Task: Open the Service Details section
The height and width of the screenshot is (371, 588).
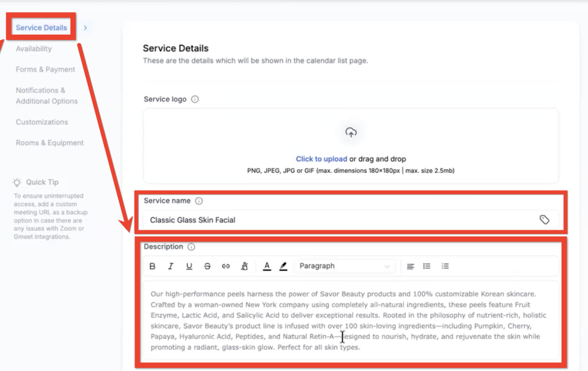Action: [41, 28]
